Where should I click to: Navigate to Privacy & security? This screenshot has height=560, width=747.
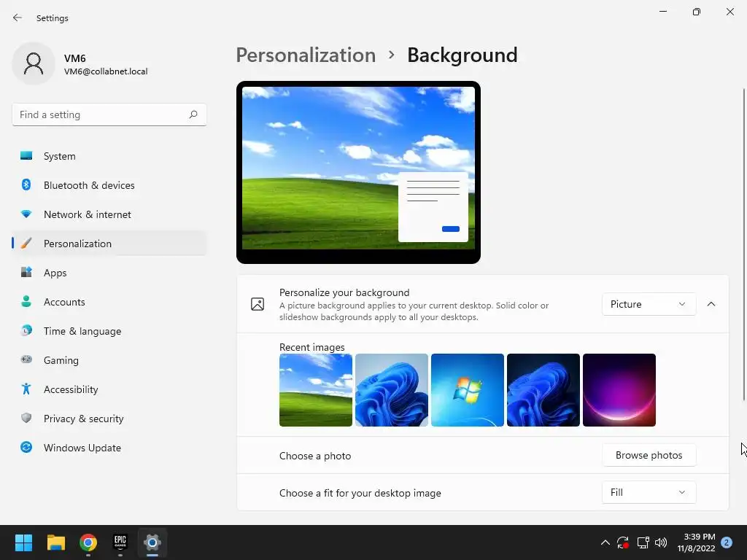tap(109, 419)
